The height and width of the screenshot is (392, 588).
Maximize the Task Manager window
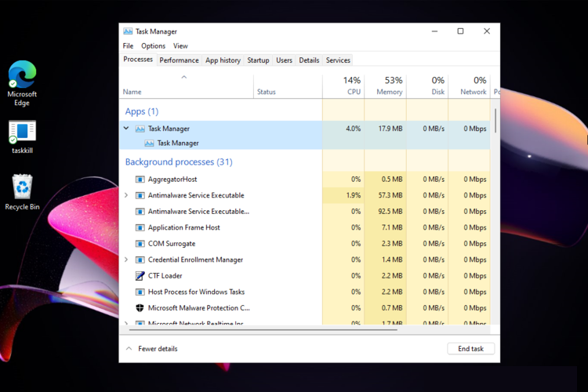460,31
